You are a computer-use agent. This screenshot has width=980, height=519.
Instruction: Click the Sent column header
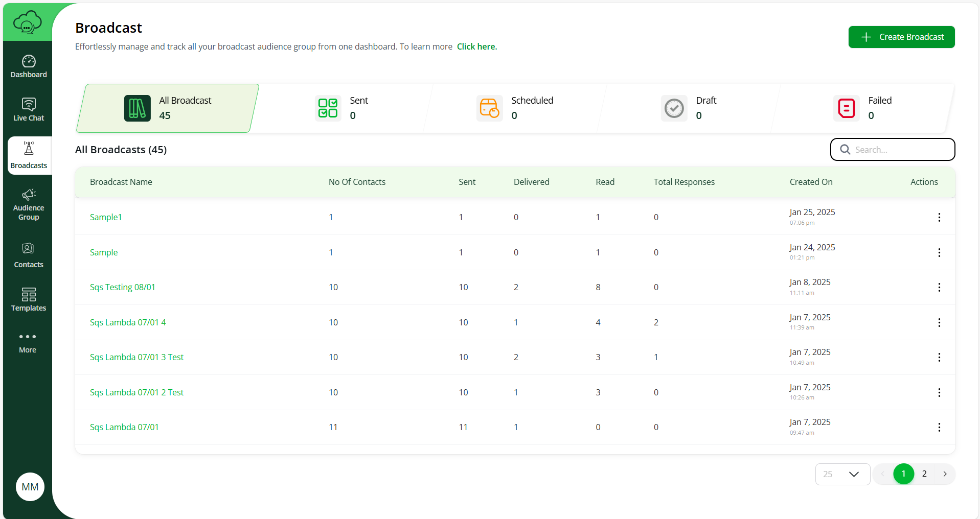(467, 182)
